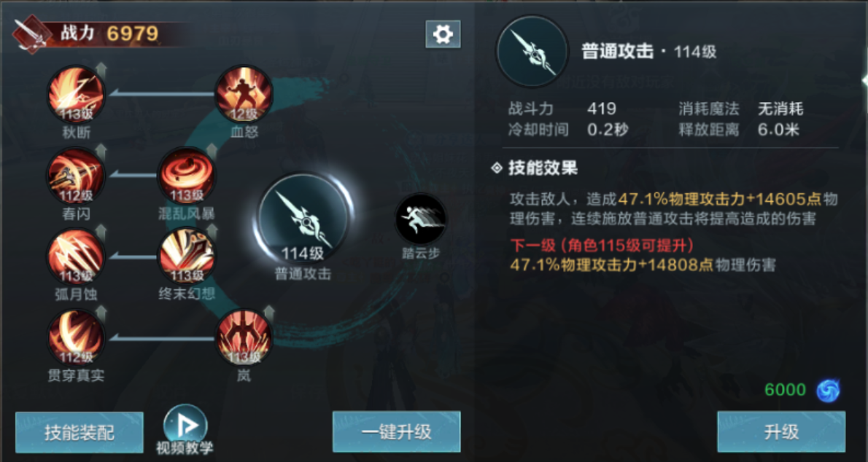Click the upgrade arrow above 岚 skill
Screen dimensions: 868x462
[x=268, y=313]
